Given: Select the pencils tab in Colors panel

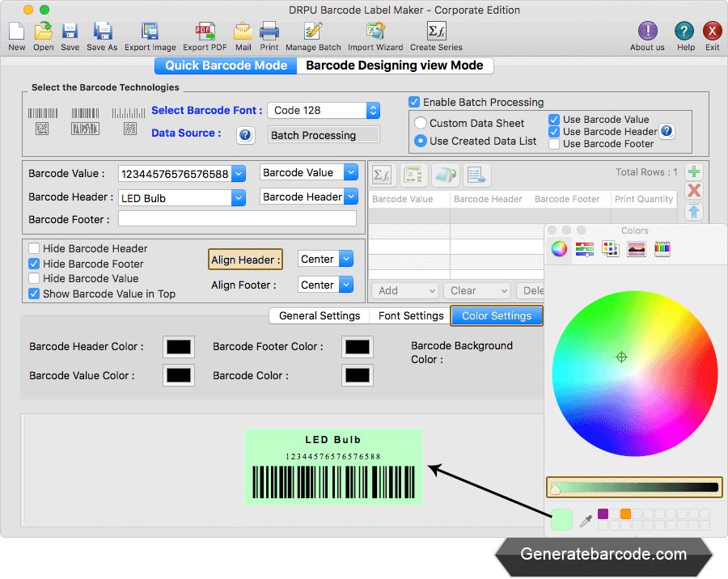Looking at the screenshot, I should tap(662, 249).
